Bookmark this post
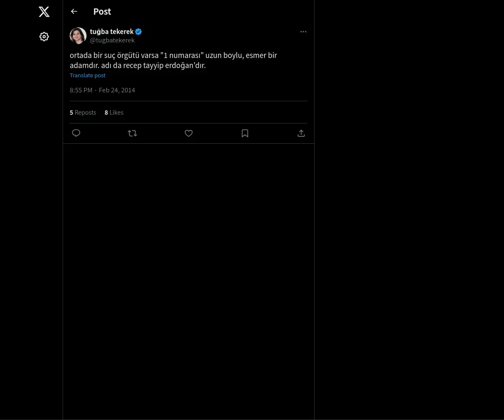The height and width of the screenshot is (420, 504). [x=245, y=133]
